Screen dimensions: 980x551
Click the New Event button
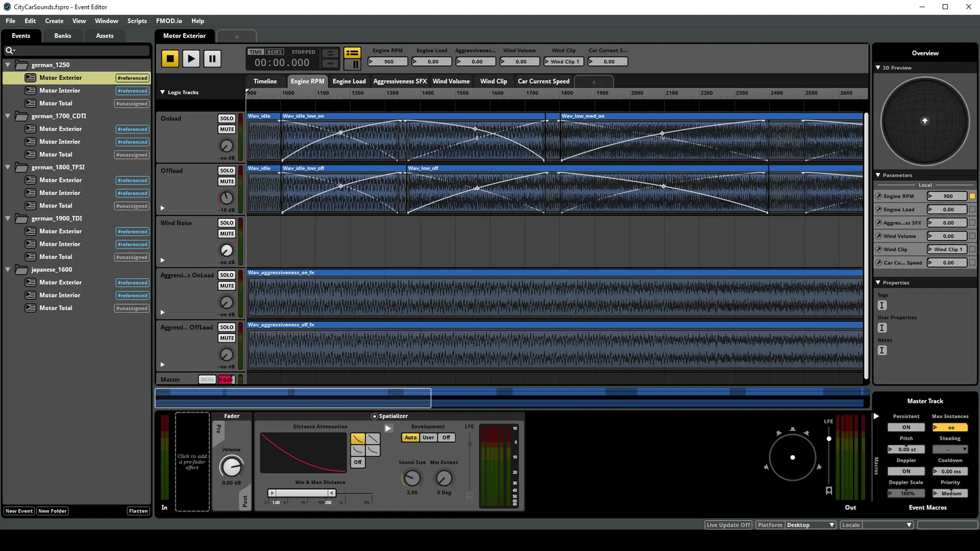point(19,511)
